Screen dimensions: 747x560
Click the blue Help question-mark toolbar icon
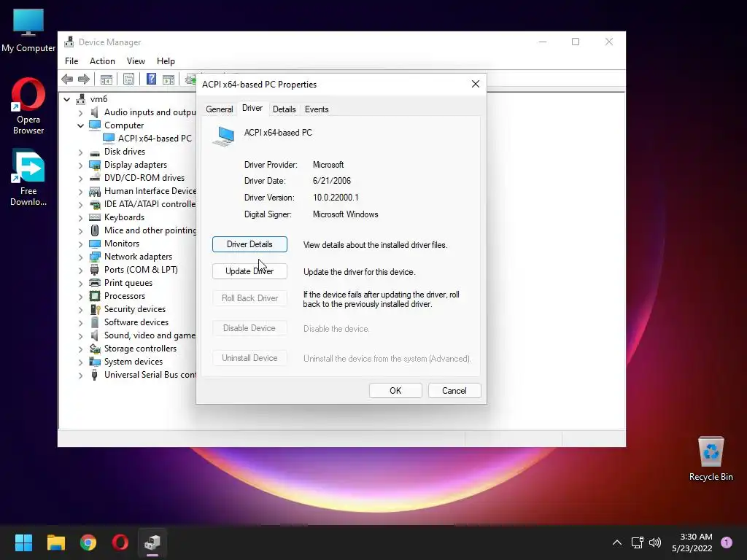pyautogui.click(x=151, y=79)
